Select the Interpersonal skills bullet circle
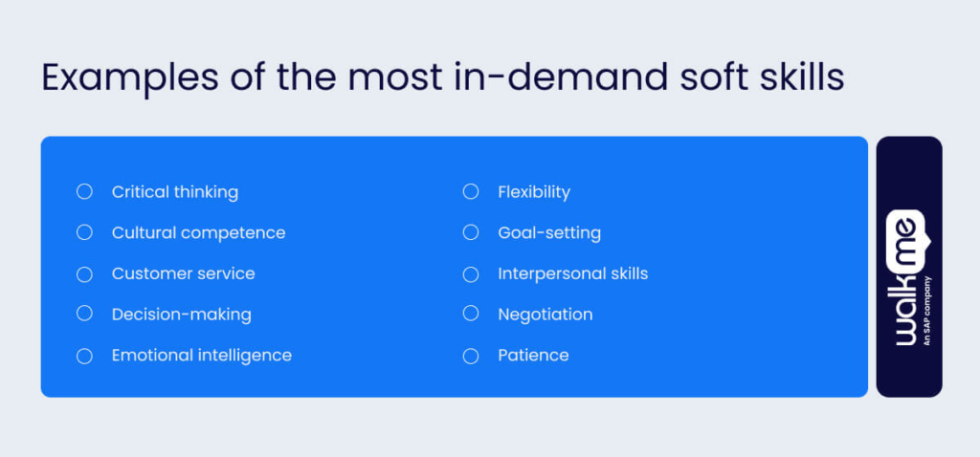The image size is (980, 457). (470, 274)
